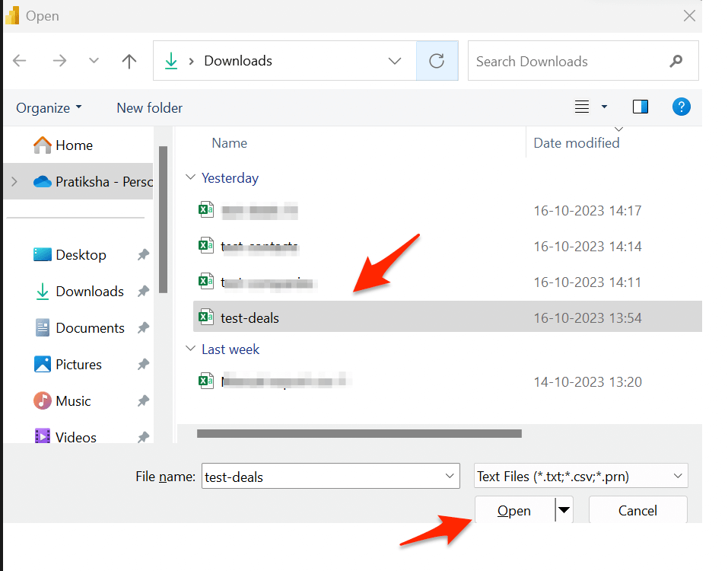The image size is (728, 571).
Task: Click the search magnifier icon
Action: coord(676,61)
